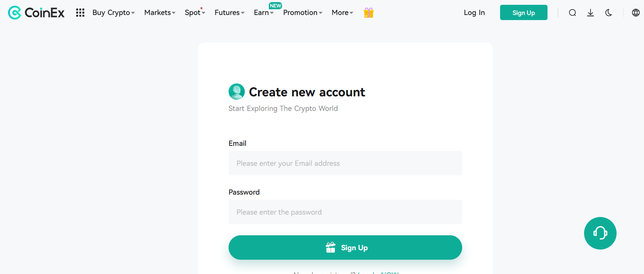Open the language globe icon
This screenshot has width=644, height=274.
[636, 13]
